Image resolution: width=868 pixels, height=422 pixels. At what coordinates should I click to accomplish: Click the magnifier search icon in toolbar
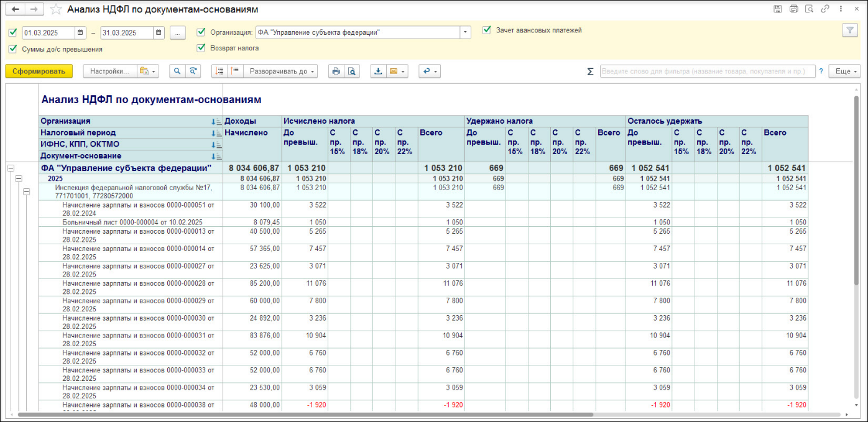177,71
